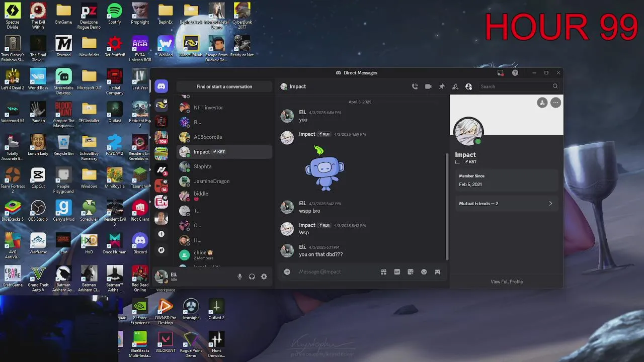Screen dimensions: 644x362
Task: Open Discord home Direct Messages icon
Action: 161,86
